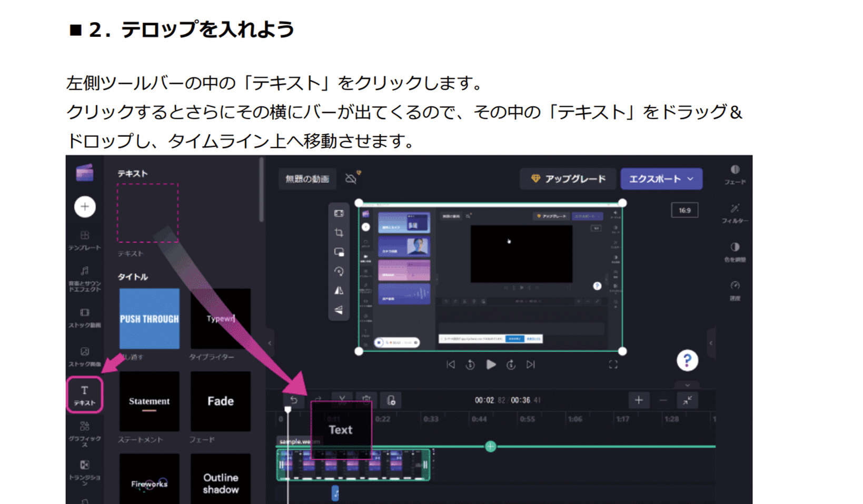
Task: Click the top-left resize handle of preview
Action: (x=359, y=203)
